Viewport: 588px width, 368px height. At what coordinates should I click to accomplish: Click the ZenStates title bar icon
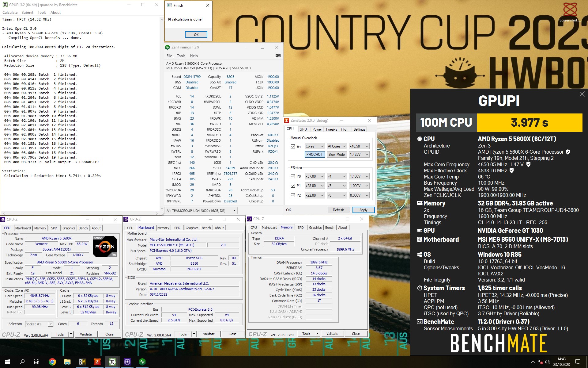[287, 121]
